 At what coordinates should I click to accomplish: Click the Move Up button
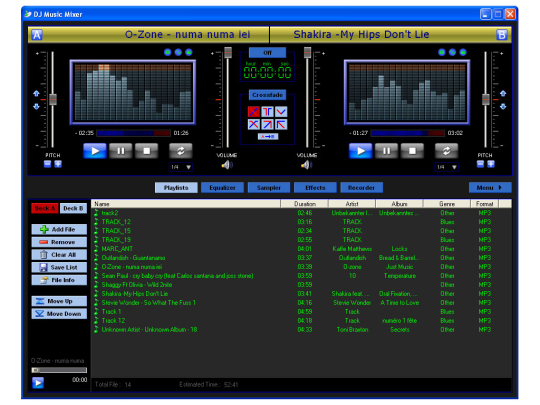59,301
